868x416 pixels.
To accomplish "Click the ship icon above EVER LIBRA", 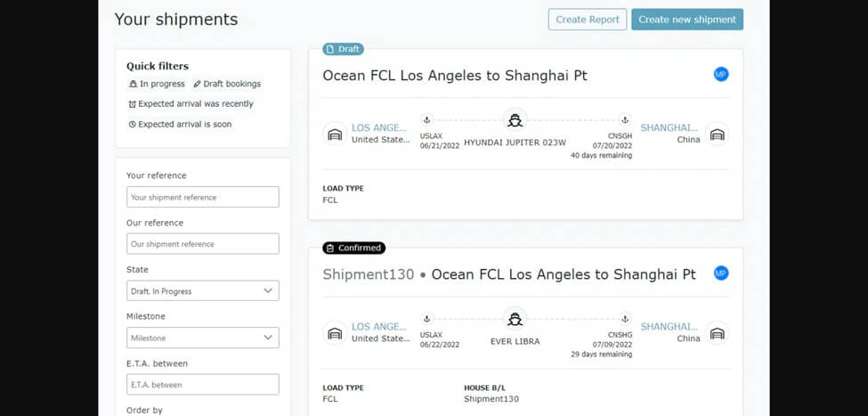I will [x=514, y=318].
